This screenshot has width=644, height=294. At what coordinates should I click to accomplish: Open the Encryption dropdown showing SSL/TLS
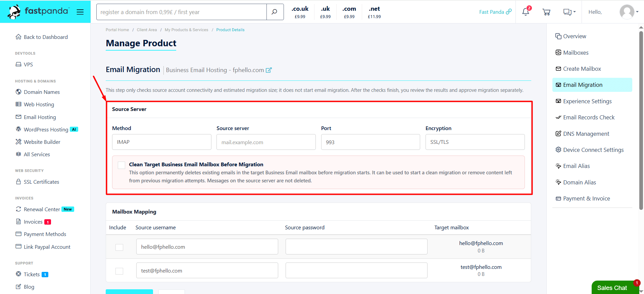coord(475,142)
